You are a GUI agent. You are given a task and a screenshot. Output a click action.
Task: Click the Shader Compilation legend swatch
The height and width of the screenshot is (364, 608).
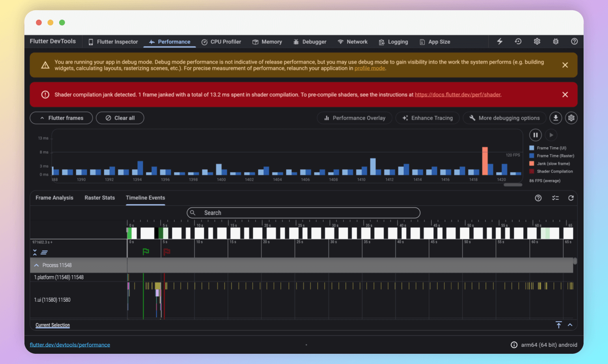coord(532,171)
